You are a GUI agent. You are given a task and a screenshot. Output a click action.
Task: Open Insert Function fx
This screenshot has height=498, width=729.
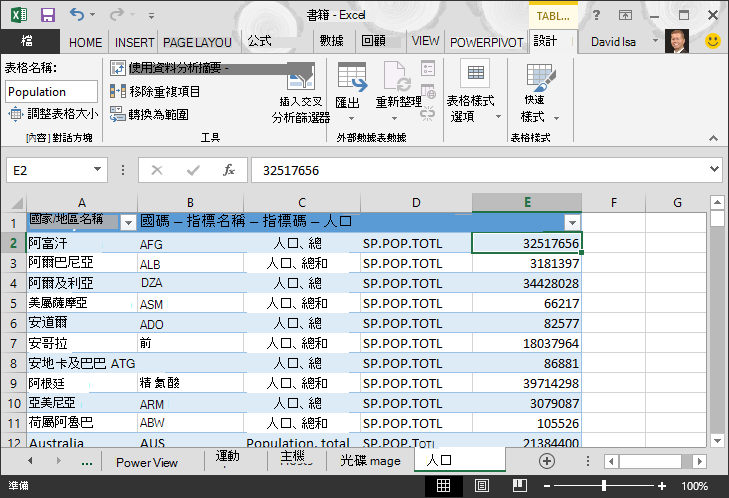coord(229,170)
